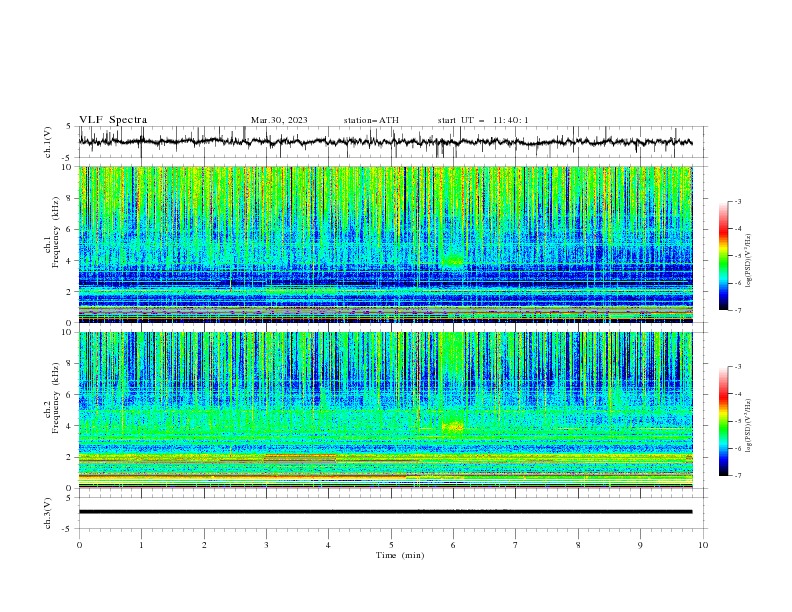Click the 'station=ATH' label
The height and width of the screenshot is (612, 792).
click(x=371, y=120)
